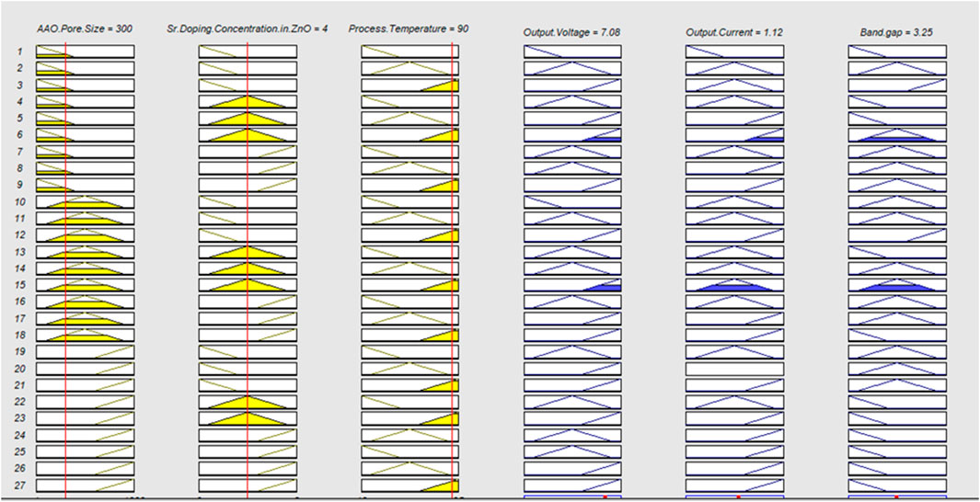Click rule 19 Output.Current plot
Screen dimensions: 980x502
click(735, 351)
